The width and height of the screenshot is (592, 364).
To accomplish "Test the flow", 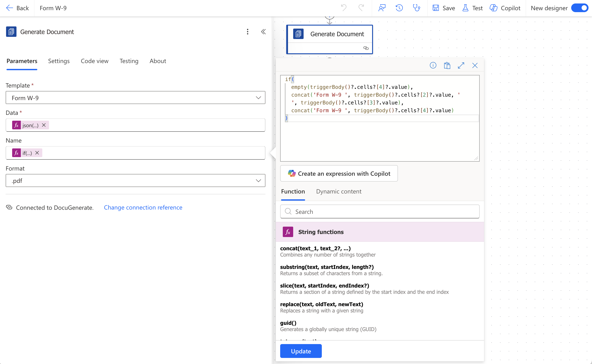I will point(473,8).
